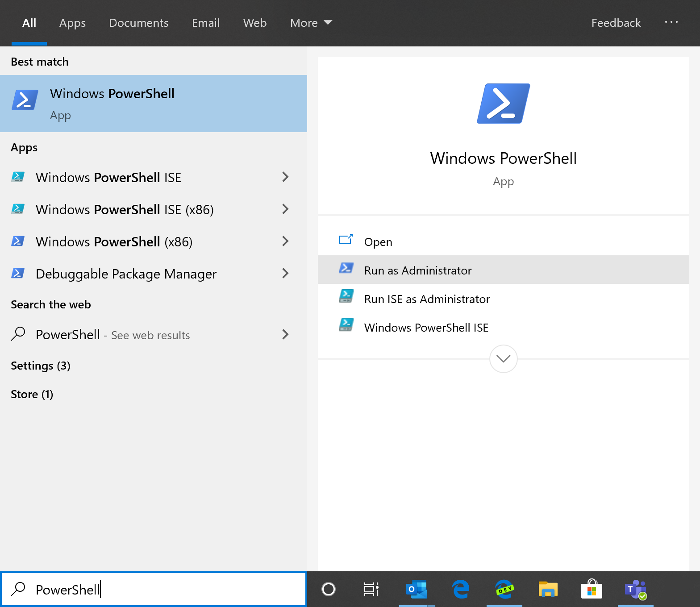Select Windows PowerShell best match result
This screenshot has width=700, height=607.
pos(154,104)
